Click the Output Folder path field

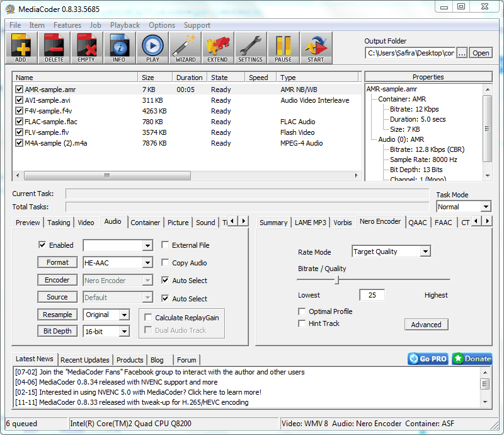coord(411,53)
